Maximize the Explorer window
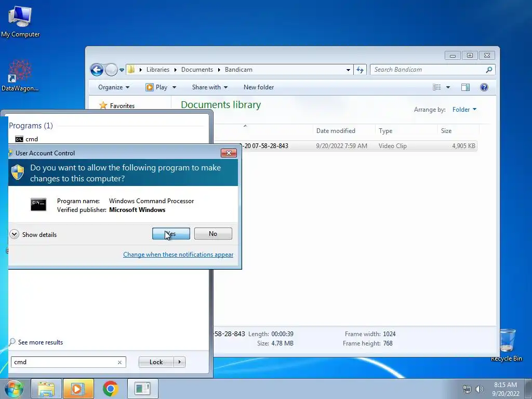 [x=470, y=55]
